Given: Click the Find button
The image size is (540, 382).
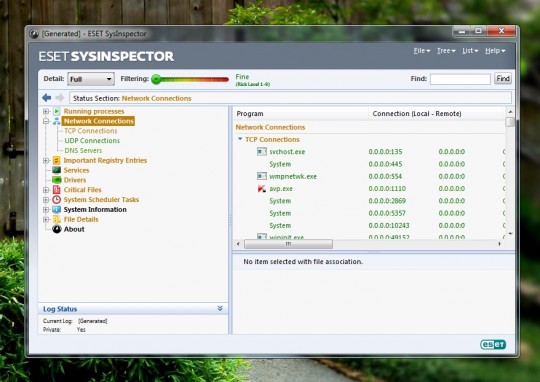Looking at the screenshot, I should 503,79.
